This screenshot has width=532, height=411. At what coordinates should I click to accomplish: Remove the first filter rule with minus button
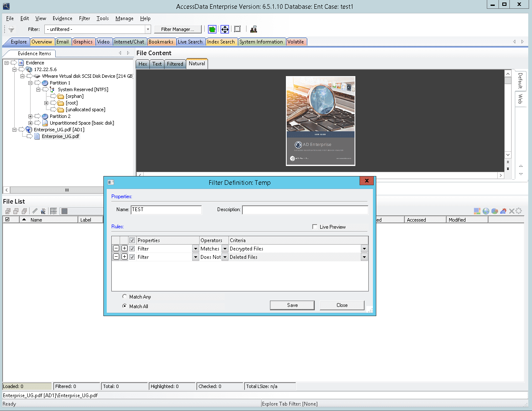click(116, 248)
